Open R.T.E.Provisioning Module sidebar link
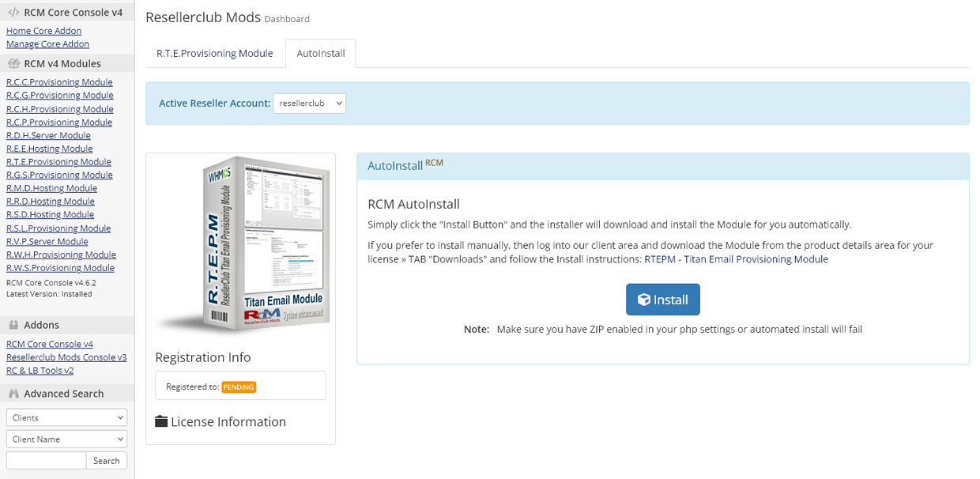The height and width of the screenshot is (479, 980). 58,162
